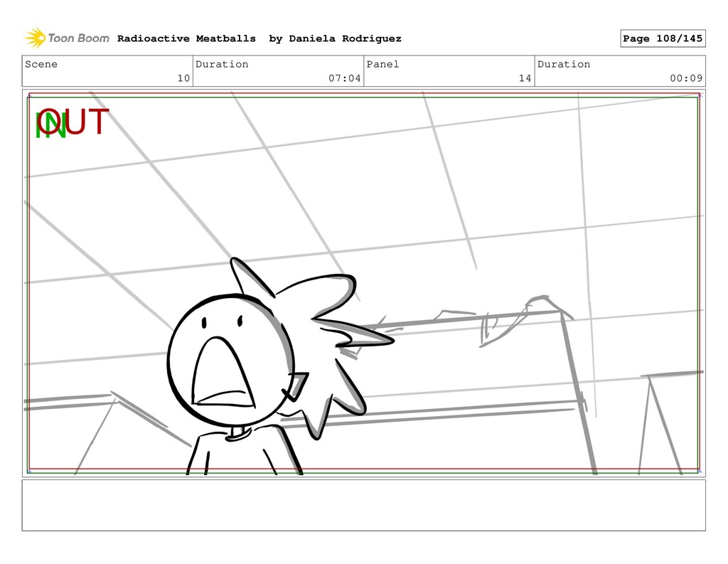Viewport: 728px width, 564px height.
Task: Click the author name Daniela Rodriguez
Action: tap(345, 38)
